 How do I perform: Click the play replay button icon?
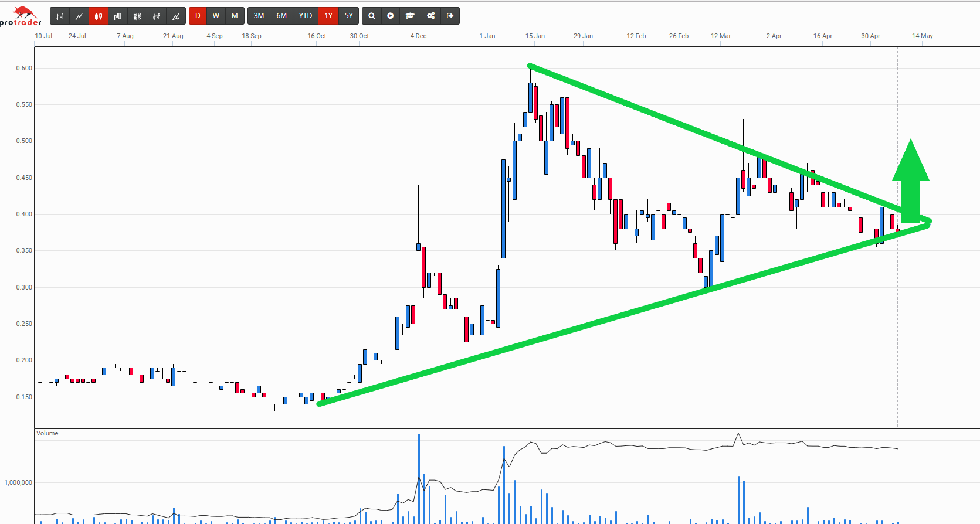pos(391,16)
